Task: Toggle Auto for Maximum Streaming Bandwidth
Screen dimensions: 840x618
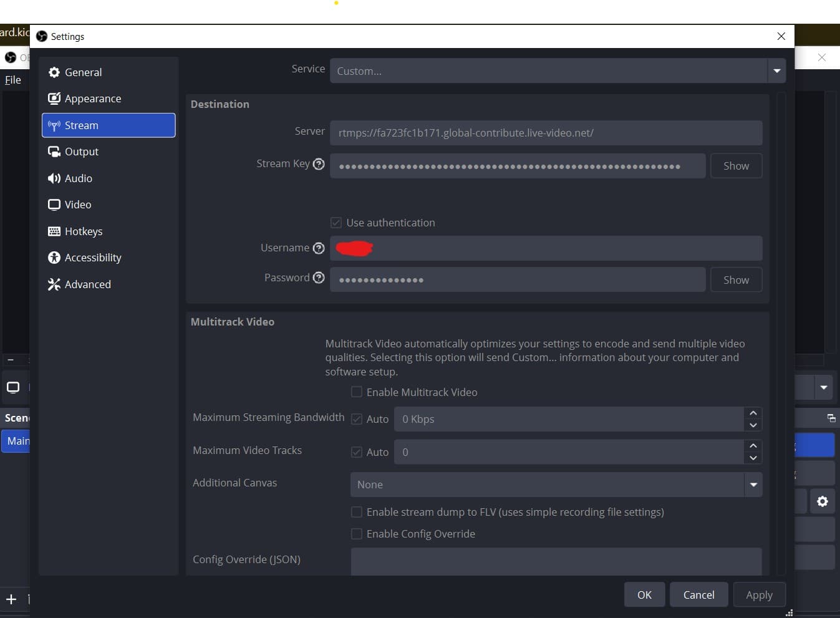Action: [x=357, y=419]
